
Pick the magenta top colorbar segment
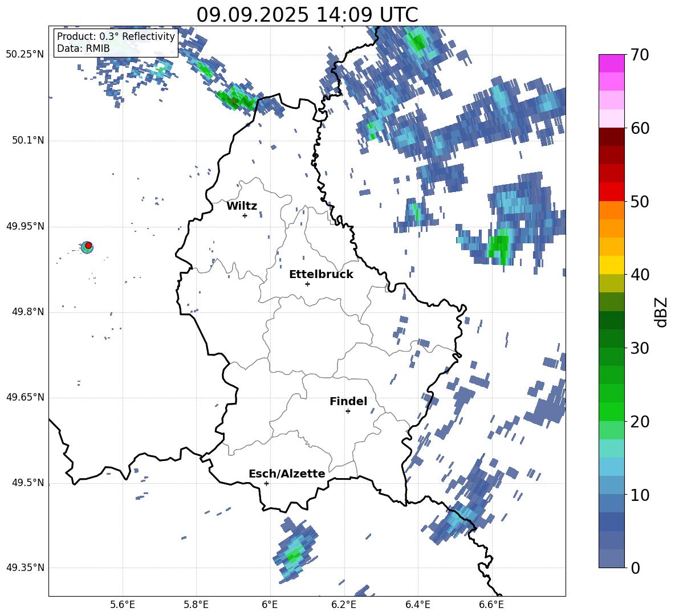(x=611, y=63)
